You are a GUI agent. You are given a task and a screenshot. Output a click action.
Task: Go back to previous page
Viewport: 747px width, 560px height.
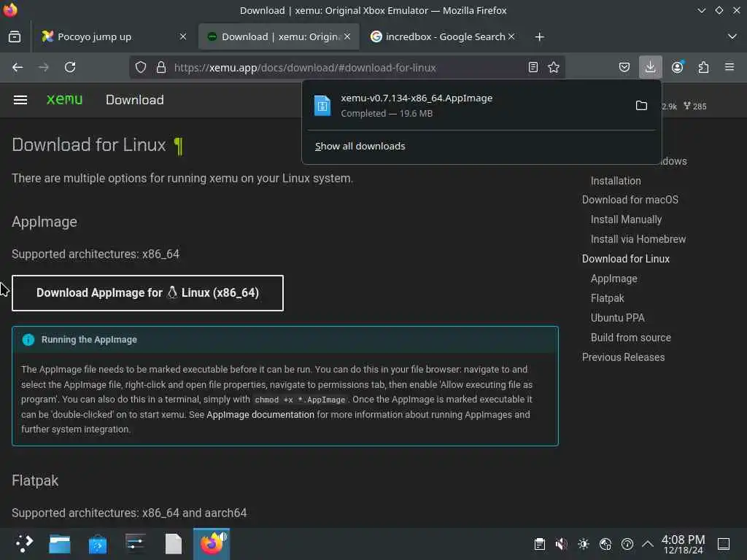tap(18, 67)
